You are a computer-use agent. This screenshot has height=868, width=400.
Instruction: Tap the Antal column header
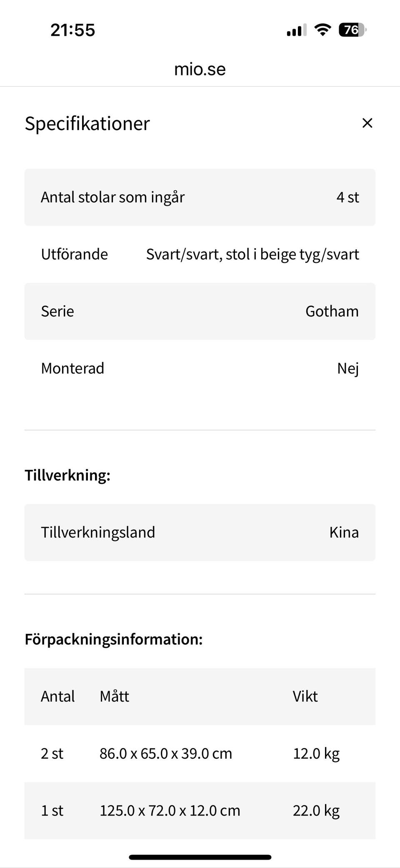pyautogui.click(x=58, y=696)
